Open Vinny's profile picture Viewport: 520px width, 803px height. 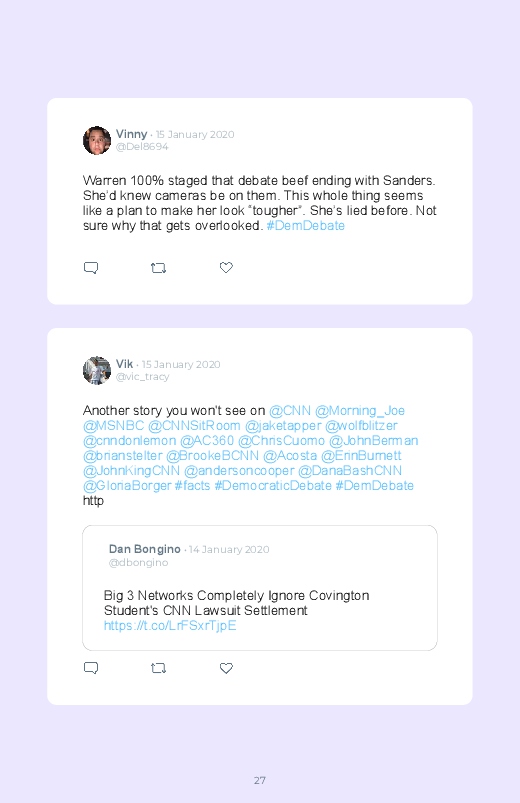click(x=97, y=140)
